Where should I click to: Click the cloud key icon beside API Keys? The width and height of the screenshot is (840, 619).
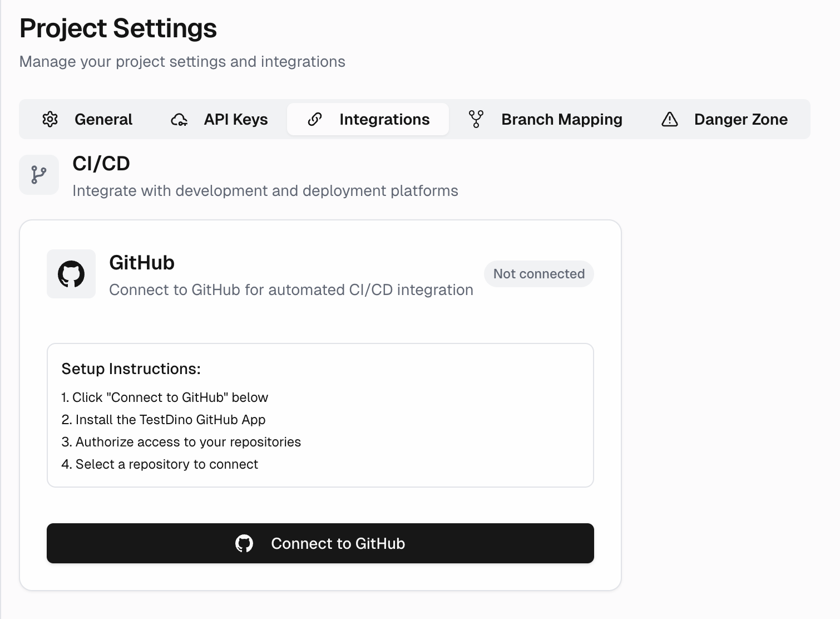[x=179, y=119]
